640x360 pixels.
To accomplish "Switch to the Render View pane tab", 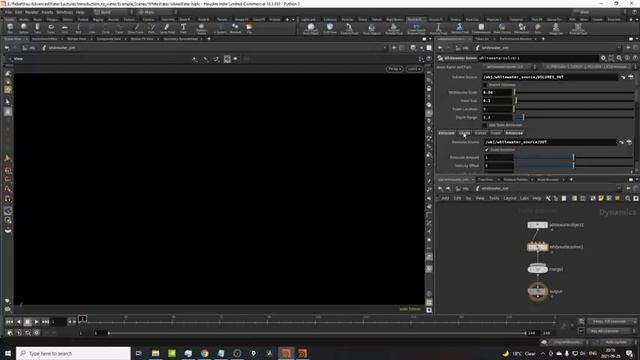I will (77, 39).
